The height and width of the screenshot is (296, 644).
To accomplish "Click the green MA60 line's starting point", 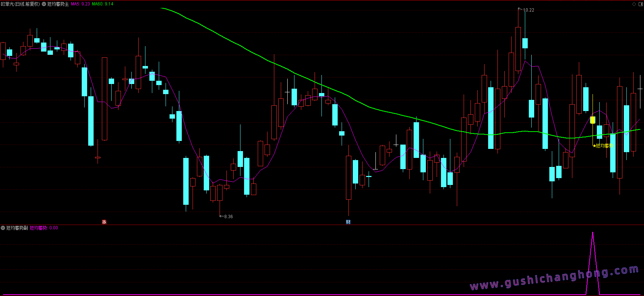I will (x=162, y=8).
